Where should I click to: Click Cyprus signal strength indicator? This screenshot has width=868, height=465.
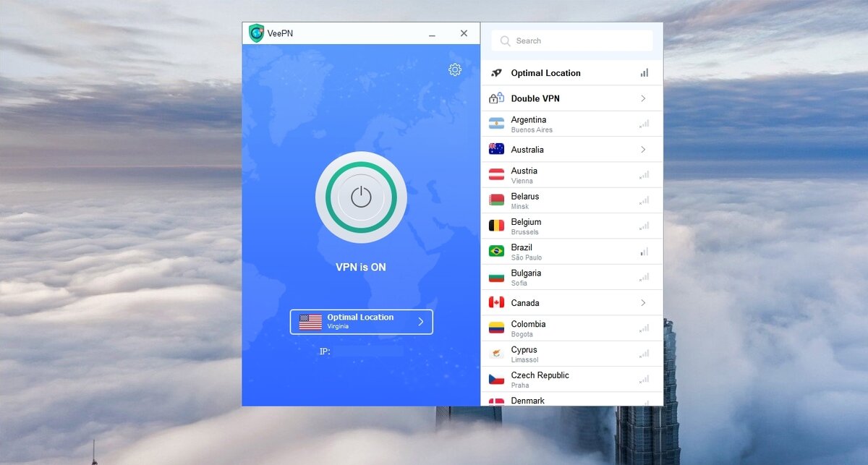pos(644,354)
